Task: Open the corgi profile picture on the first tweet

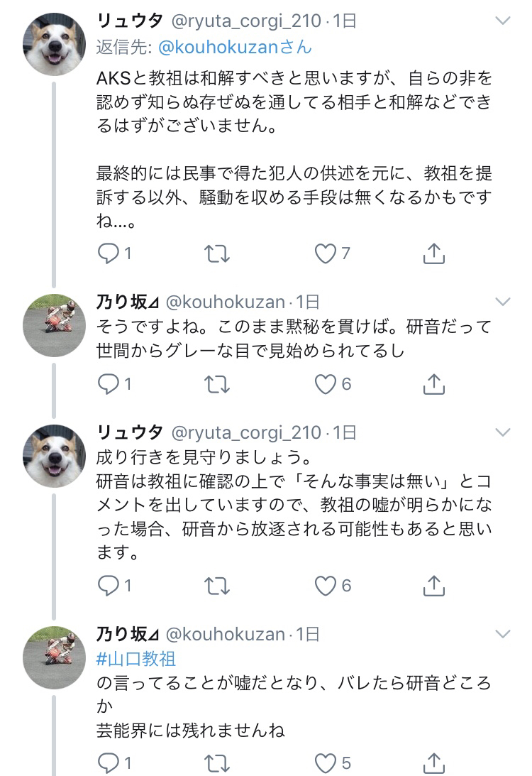Action: tap(55, 44)
